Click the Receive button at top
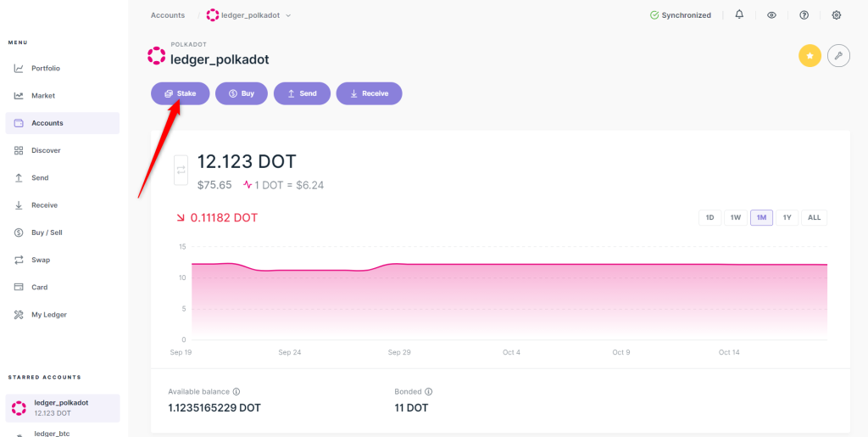This screenshot has width=868, height=437. pyautogui.click(x=369, y=93)
